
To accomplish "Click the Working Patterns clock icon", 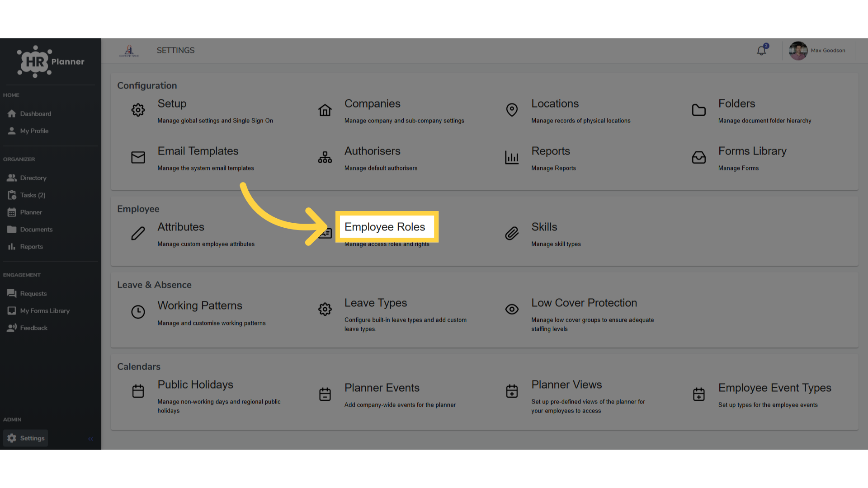I will [x=138, y=312].
